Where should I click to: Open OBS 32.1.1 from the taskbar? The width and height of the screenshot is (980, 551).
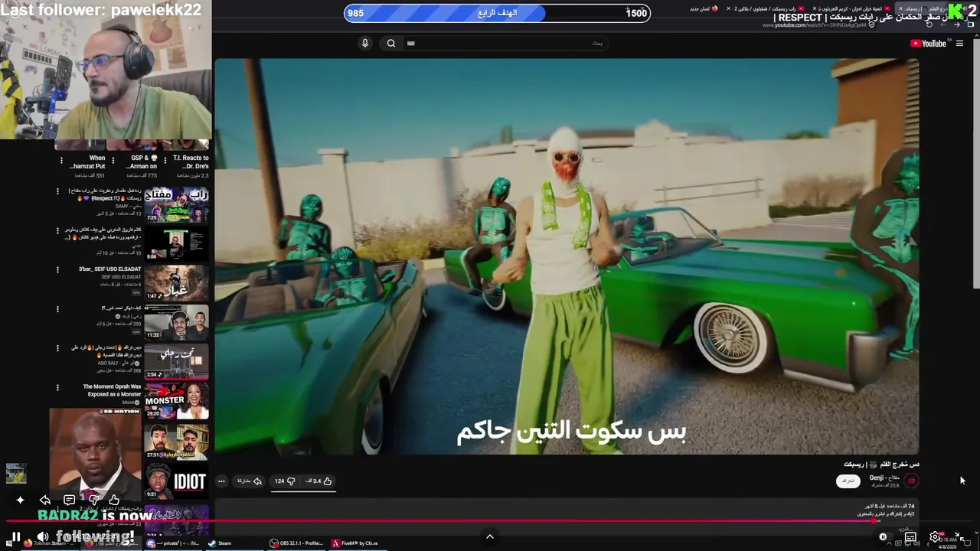[296, 543]
